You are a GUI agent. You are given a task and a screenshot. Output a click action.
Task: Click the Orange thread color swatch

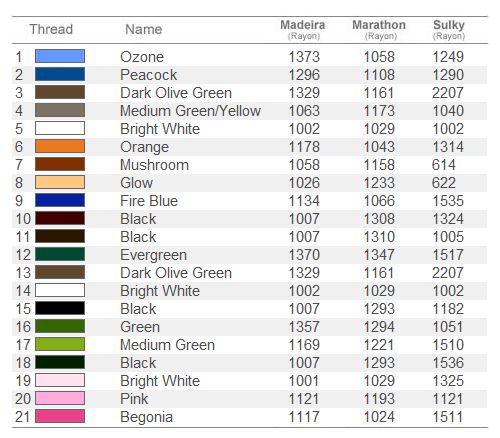60,146
